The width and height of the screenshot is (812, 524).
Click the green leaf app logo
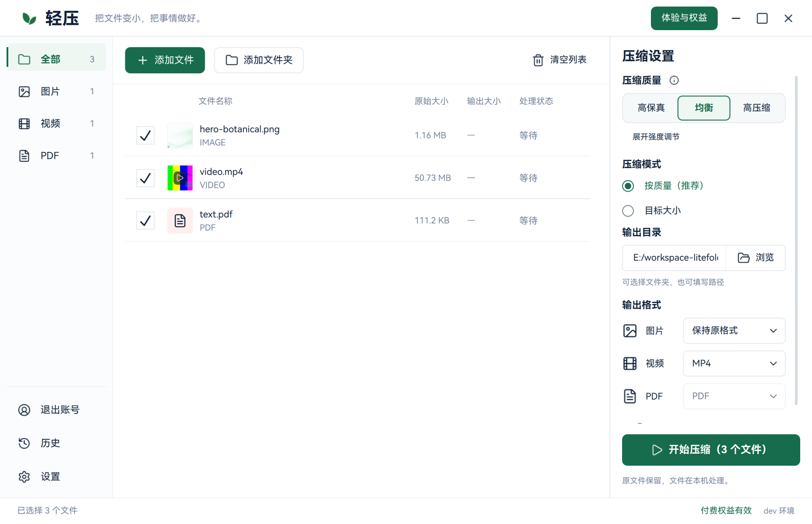[29, 18]
